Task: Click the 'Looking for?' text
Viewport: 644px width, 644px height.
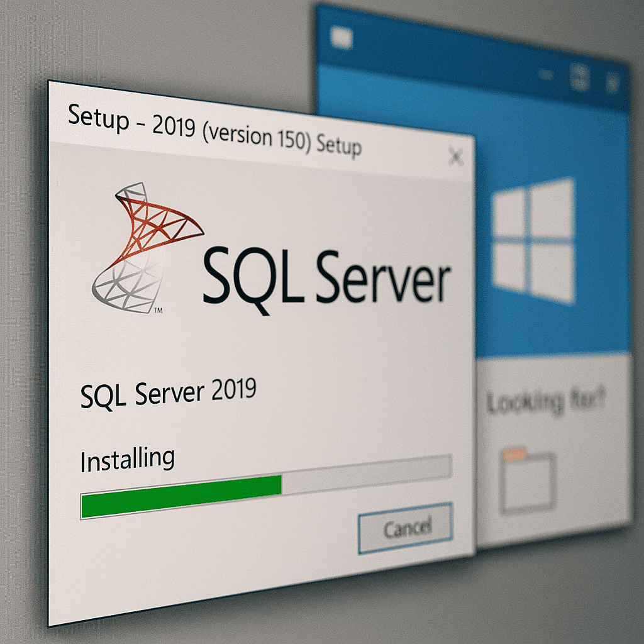Action: pos(545,401)
